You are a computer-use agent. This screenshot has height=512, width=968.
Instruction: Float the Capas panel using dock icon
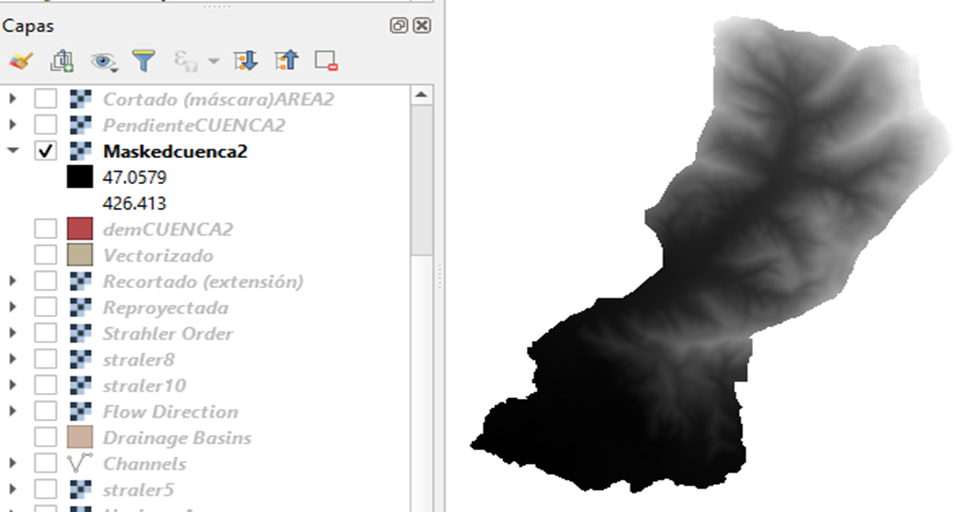(399, 26)
